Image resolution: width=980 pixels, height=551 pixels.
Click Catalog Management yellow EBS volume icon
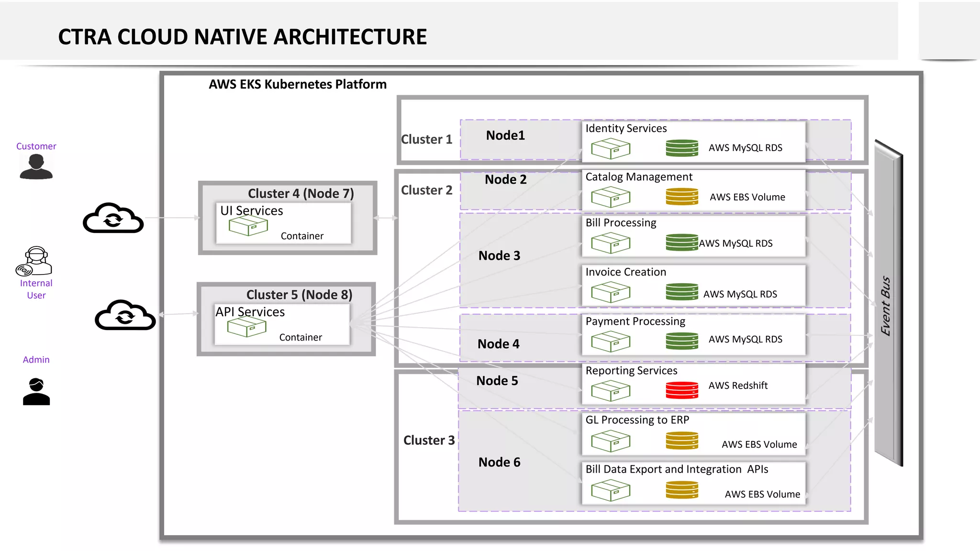[682, 197]
